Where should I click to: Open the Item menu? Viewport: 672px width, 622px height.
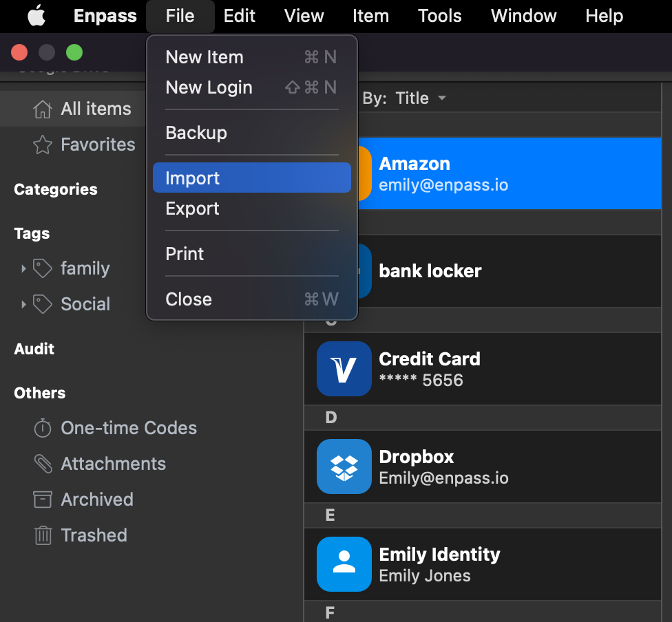(370, 16)
